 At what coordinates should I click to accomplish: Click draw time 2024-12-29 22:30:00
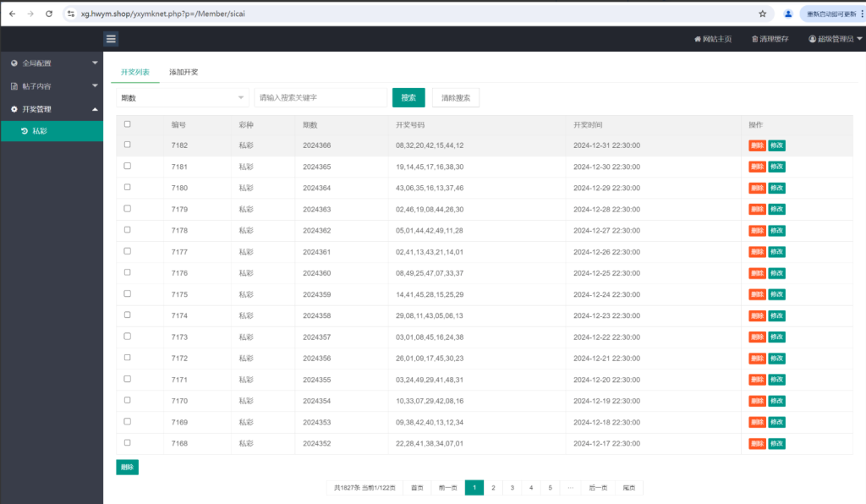pos(607,189)
